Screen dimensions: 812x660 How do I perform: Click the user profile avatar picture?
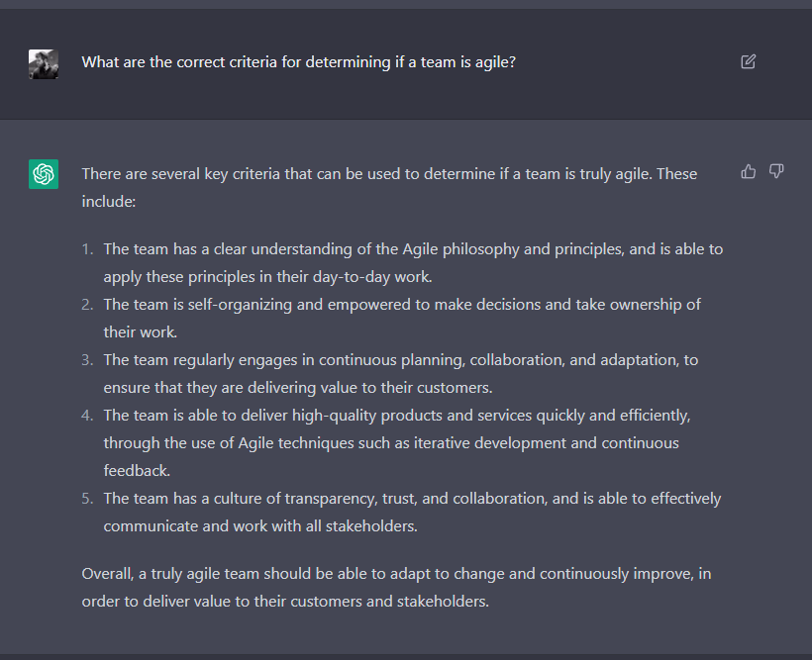[x=44, y=63]
